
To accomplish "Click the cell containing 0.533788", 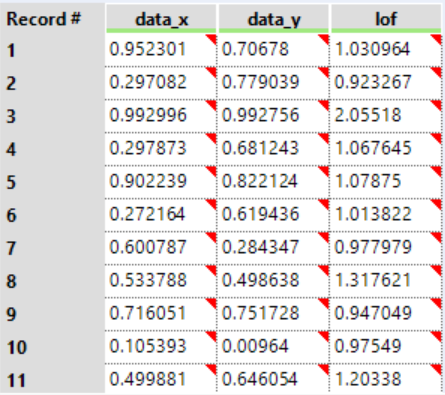I will click(161, 281).
